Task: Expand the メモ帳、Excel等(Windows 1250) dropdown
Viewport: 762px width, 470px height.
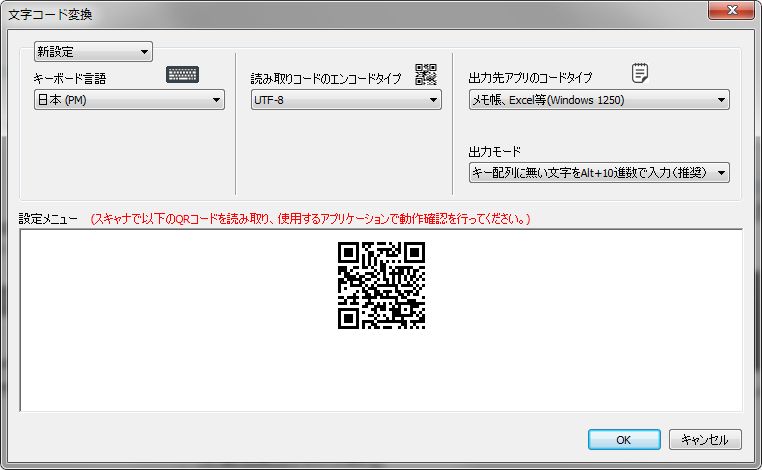Action: [598, 100]
